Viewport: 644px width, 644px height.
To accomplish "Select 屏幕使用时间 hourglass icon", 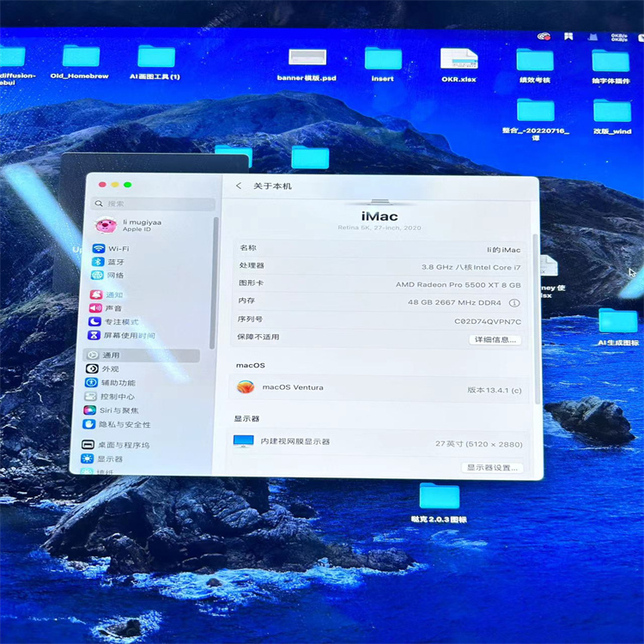I will tap(94, 335).
